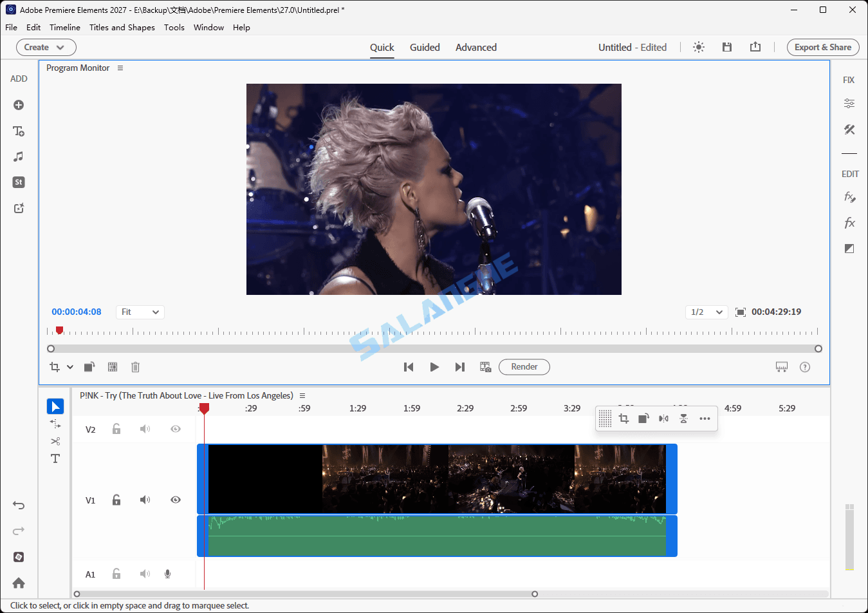Play the video in Program Monitor
Screen dimensions: 868x613
click(434, 367)
